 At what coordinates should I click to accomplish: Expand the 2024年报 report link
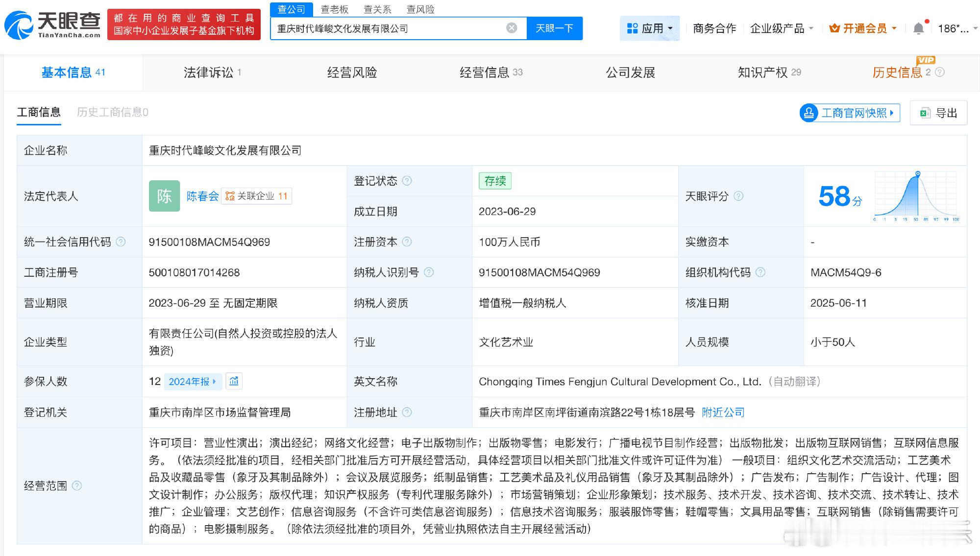click(x=192, y=382)
